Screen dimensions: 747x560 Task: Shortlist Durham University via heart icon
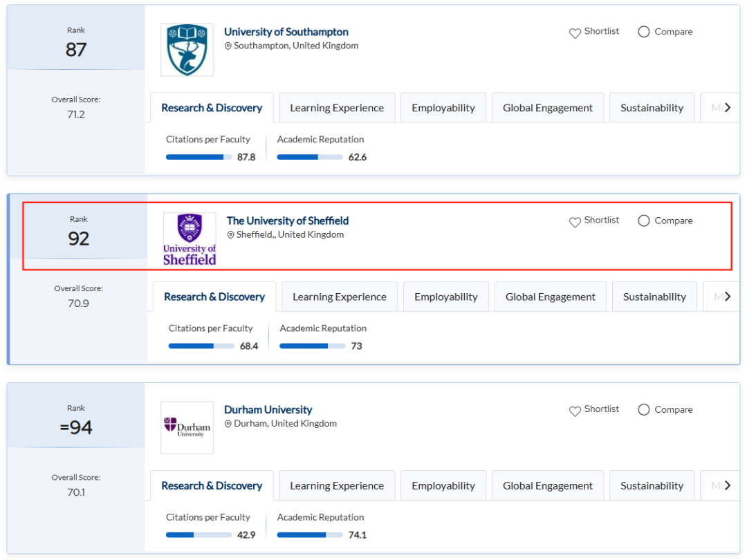pyautogui.click(x=575, y=411)
